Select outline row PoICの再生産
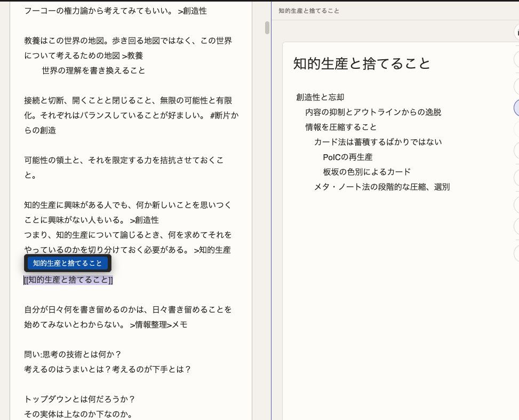Screen dimensions: 519x420 tap(348, 157)
